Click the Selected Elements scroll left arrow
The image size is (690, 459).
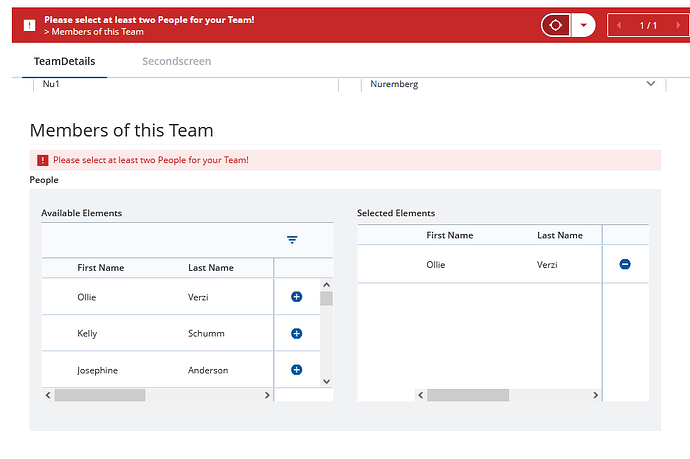tap(421, 395)
